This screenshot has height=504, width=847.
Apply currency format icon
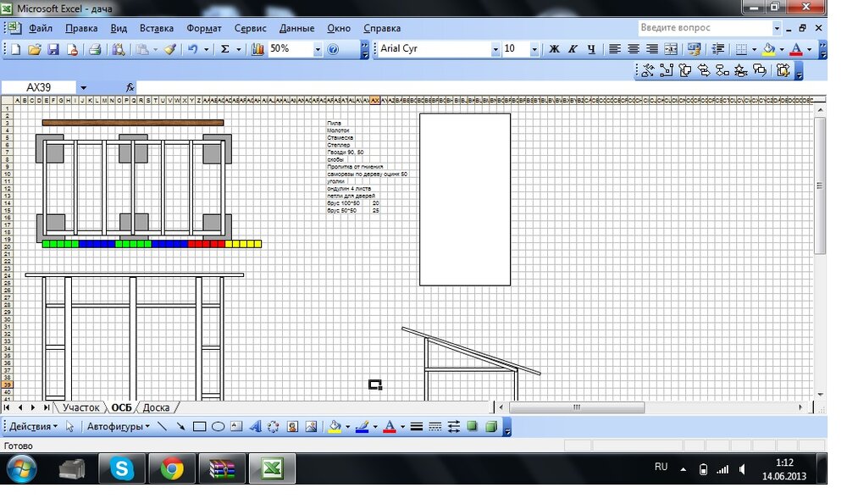click(x=694, y=49)
